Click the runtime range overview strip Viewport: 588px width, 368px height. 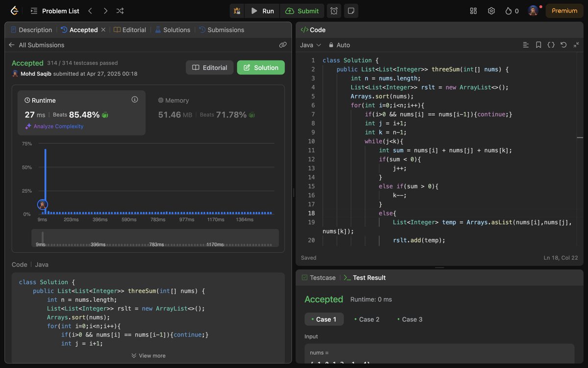point(155,238)
